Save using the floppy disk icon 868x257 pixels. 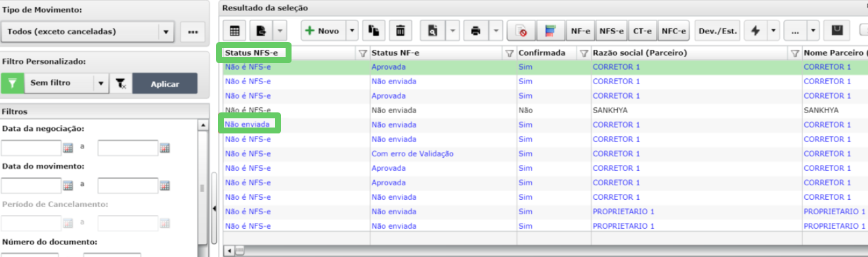tap(836, 31)
